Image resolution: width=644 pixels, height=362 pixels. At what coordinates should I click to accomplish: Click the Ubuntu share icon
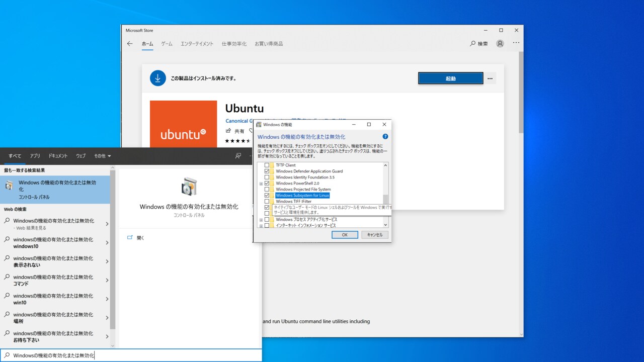coord(228,131)
